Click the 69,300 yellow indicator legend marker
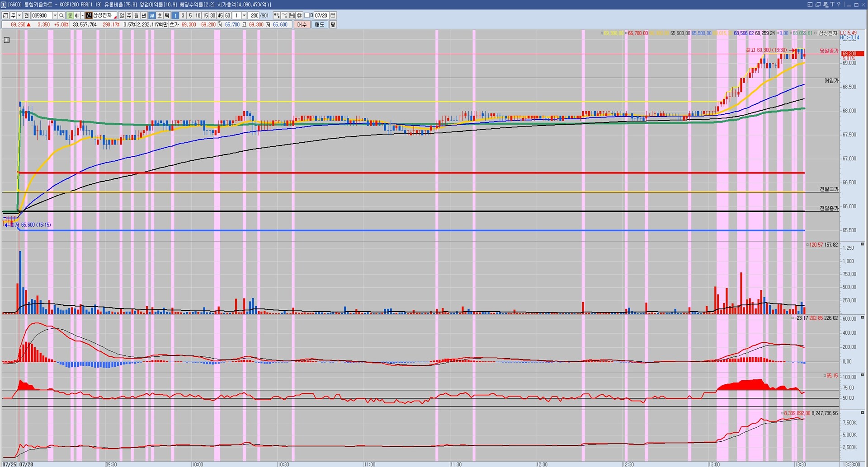 [x=602, y=33]
